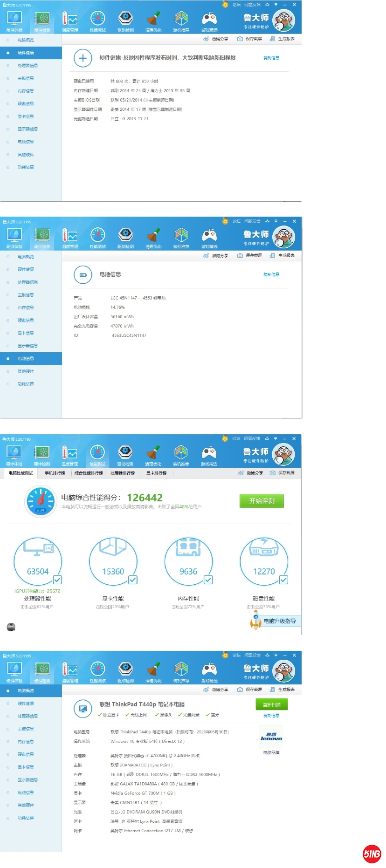Click the speedometer gauge beside the 126442 score
This screenshot has height=868, width=386.
click(41, 501)
